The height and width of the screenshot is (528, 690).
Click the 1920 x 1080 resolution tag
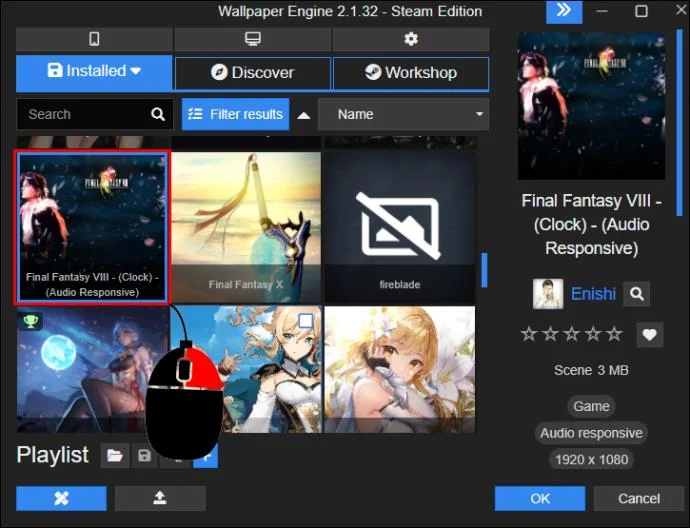click(591, 460)
